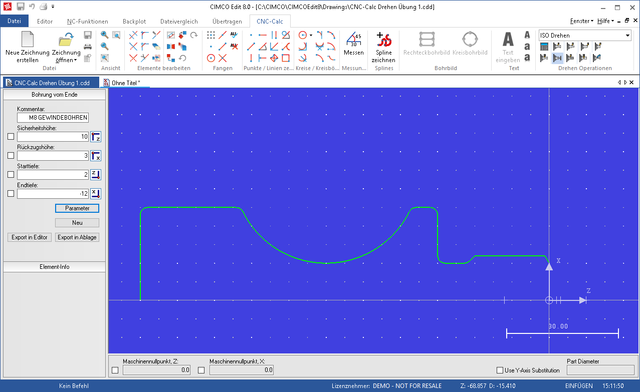Open the Rechteckbohrbild drilling pattern tool

point(427,40)
